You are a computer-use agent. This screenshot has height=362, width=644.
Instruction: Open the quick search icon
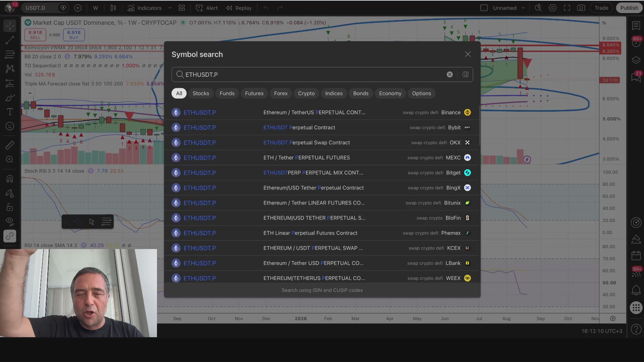tap(538, 8)
